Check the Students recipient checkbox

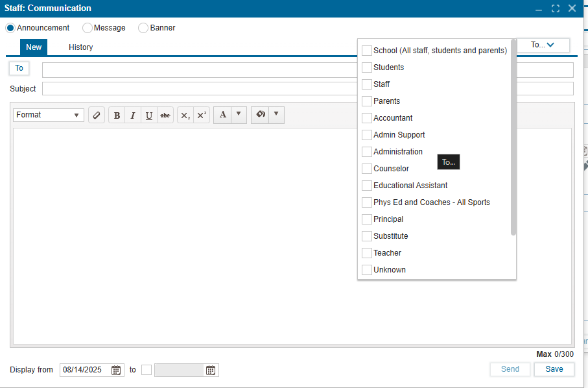pos(367,67)
